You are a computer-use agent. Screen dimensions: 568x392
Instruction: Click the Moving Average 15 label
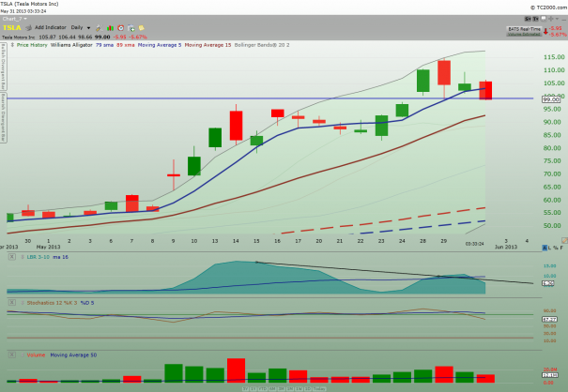pos(207,45)
